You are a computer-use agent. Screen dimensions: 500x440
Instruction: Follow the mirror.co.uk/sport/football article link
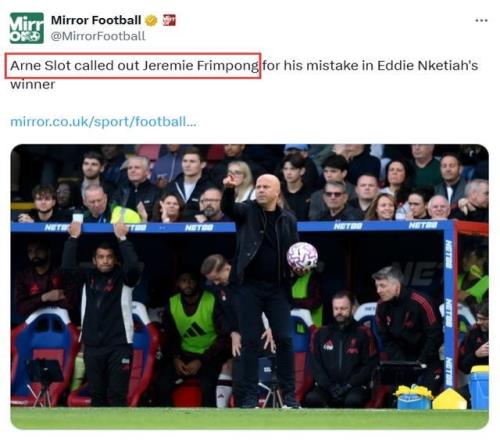103,122
